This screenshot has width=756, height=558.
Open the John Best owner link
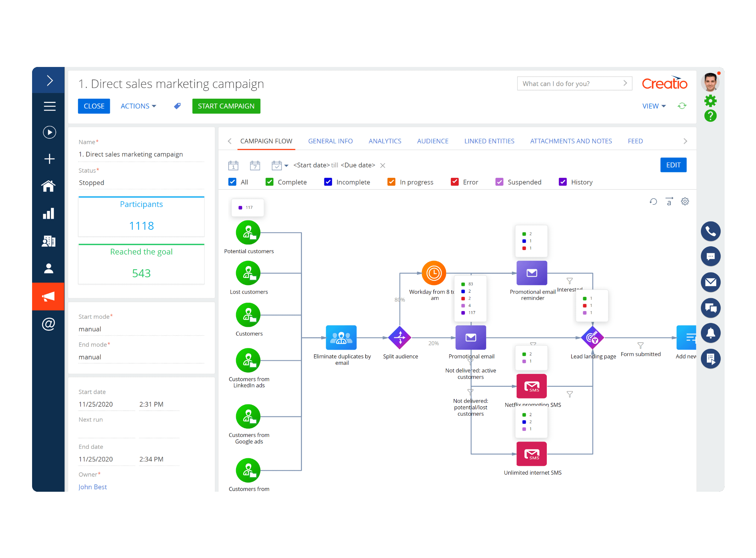click(x=92, y=487)
